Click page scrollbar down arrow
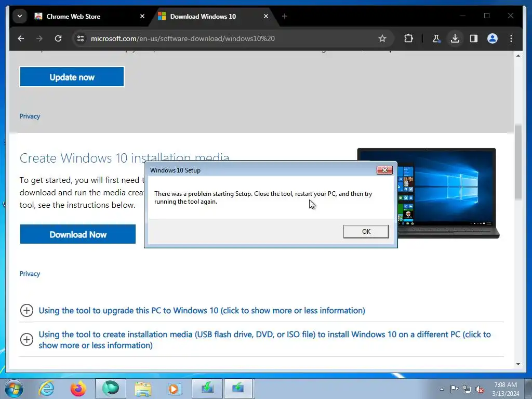Screen dimensions: 532x399 (x=518, y=364)
